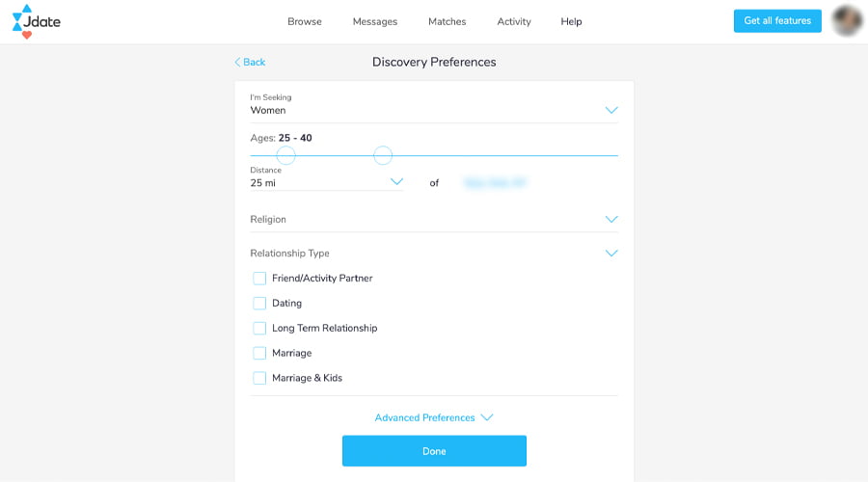
Task: Click the Done button
Action: 434,451
